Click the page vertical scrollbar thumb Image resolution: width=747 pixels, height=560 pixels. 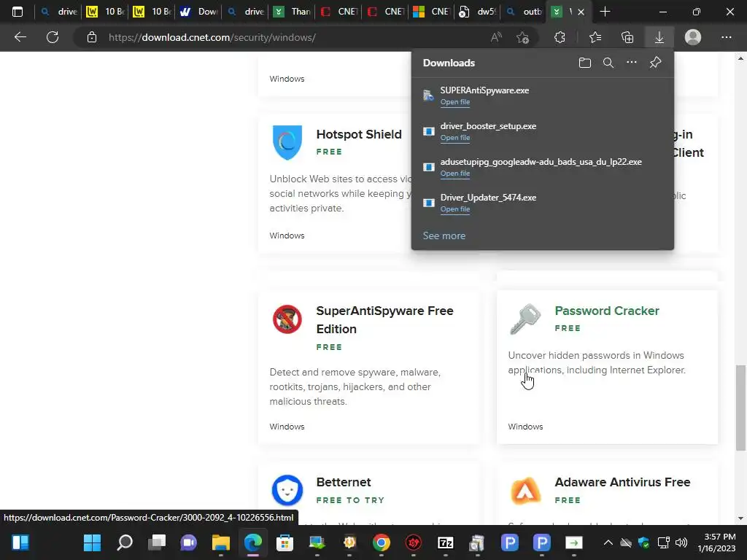740,408
